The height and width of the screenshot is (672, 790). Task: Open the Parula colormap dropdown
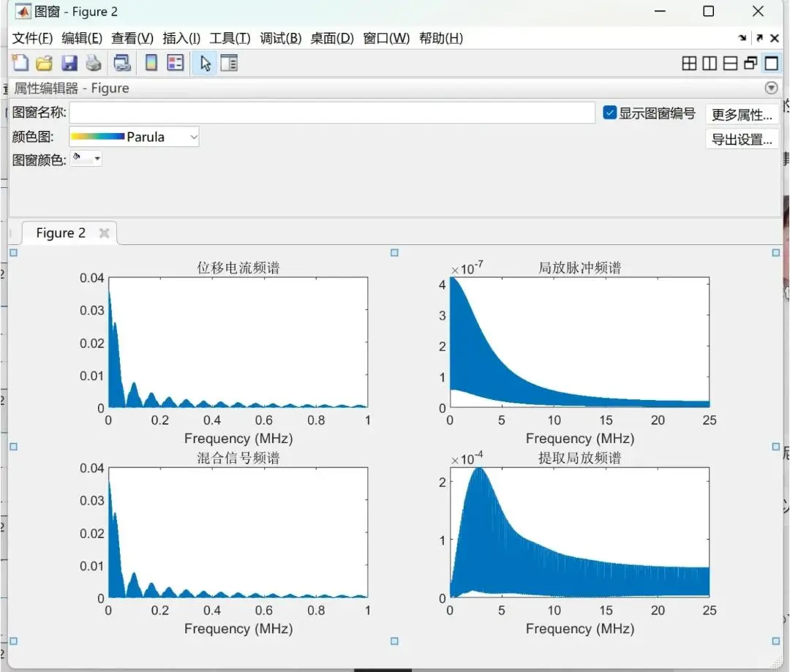coord(193,137)
